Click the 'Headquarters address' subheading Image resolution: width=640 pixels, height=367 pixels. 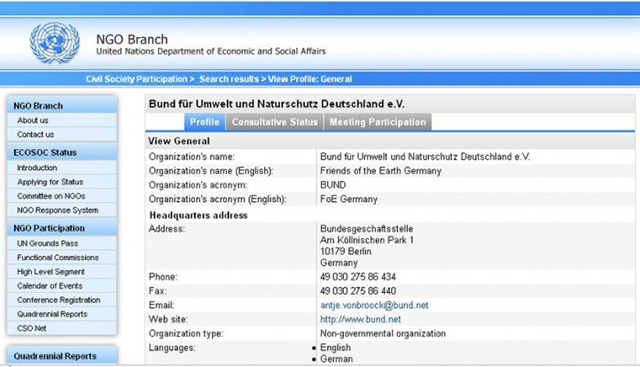pyautogui.click(x=198, y=215)
